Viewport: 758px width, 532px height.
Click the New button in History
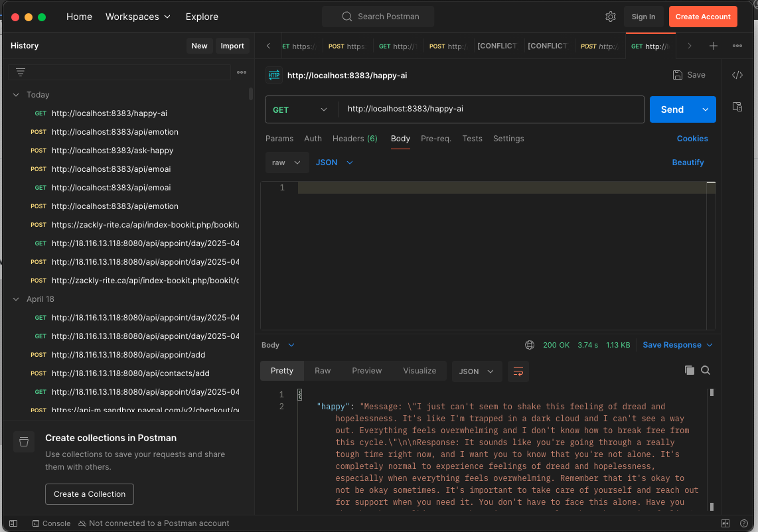click(199, 46)
